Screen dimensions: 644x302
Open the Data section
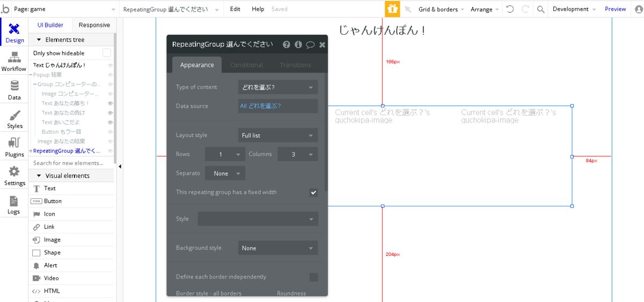pyautogui.click(x=14, y=90)
